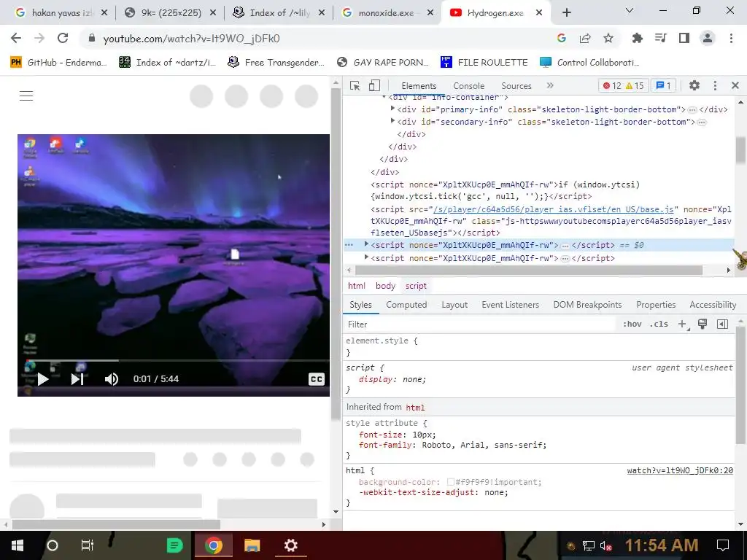Switch to the Sources tab
747x560 pixels.
(x=516, y=86)
